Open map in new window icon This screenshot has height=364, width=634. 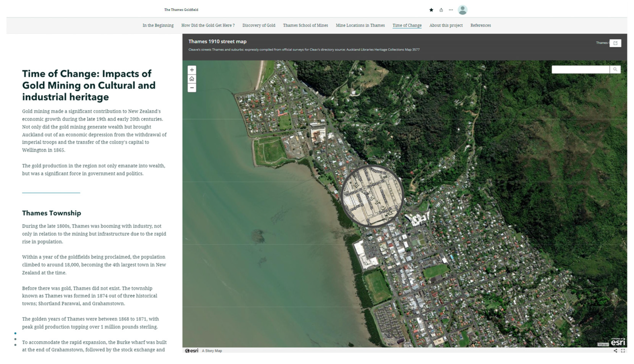(615, 43)
